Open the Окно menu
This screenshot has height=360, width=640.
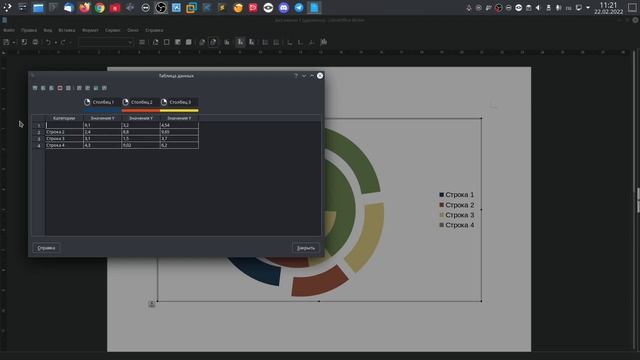pyautogui.click(x=133, y=30)
